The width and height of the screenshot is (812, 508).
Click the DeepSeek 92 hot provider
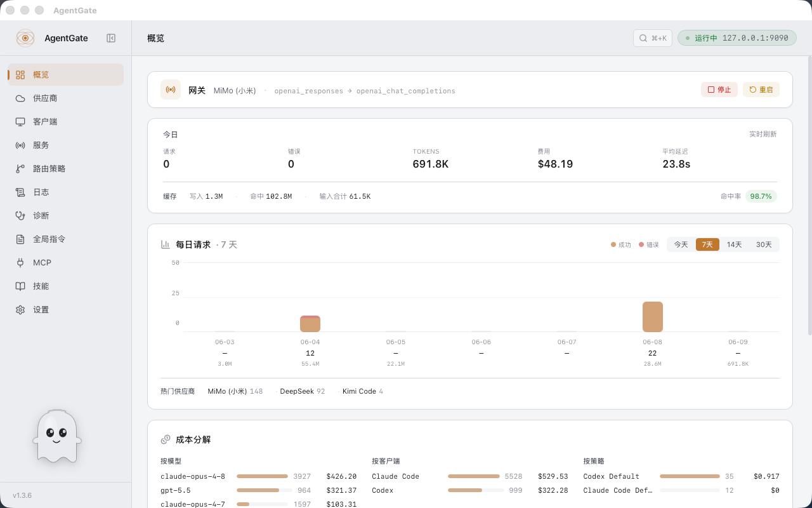tap(303, 391)
